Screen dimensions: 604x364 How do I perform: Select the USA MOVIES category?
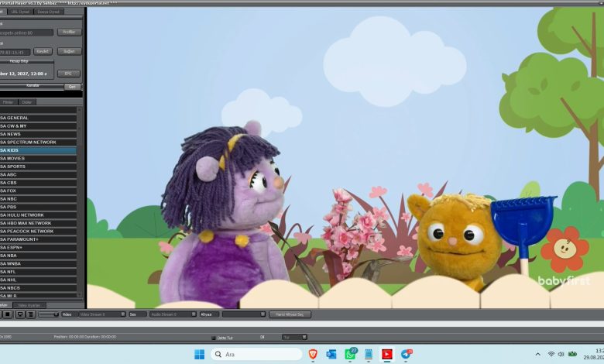pos(38,158)
